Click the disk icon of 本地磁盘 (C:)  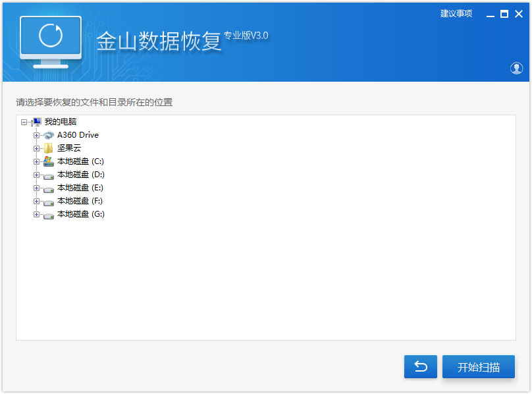click(49, 161)
